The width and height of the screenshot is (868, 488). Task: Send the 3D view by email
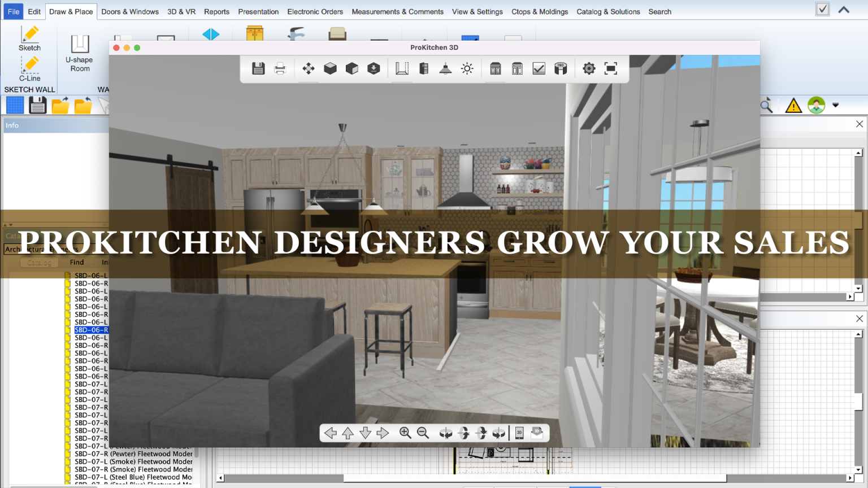tap(537, 433)
